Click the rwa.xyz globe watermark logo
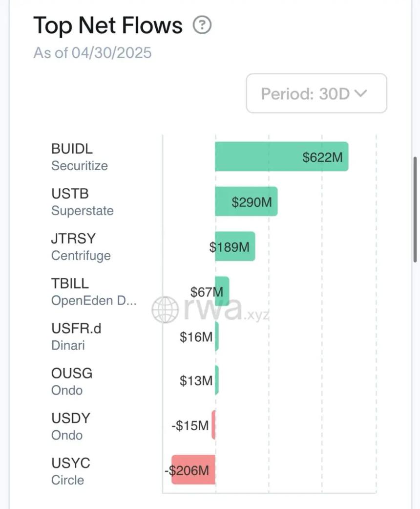 point(165,310)
